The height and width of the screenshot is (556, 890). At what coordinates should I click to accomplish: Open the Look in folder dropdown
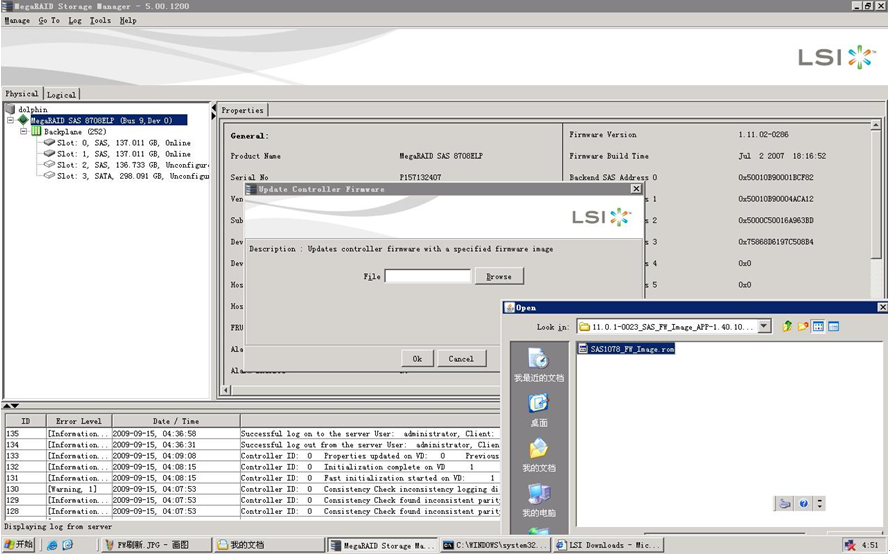[x=764, y=326]
